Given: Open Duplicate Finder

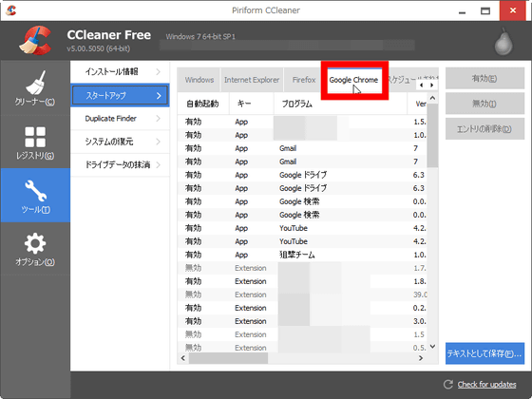Looking at the screenshot, I should 120,119.
